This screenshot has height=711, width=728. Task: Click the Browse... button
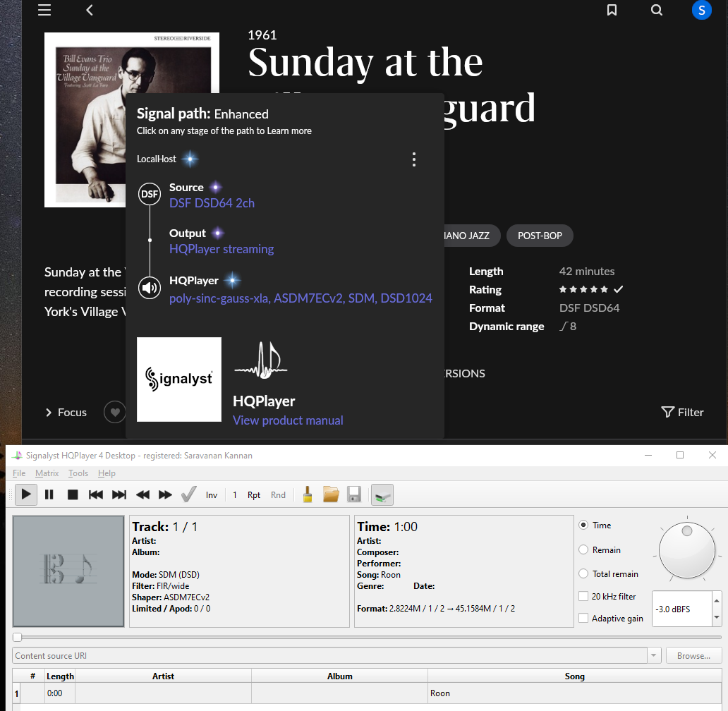[x=693, y=655]
